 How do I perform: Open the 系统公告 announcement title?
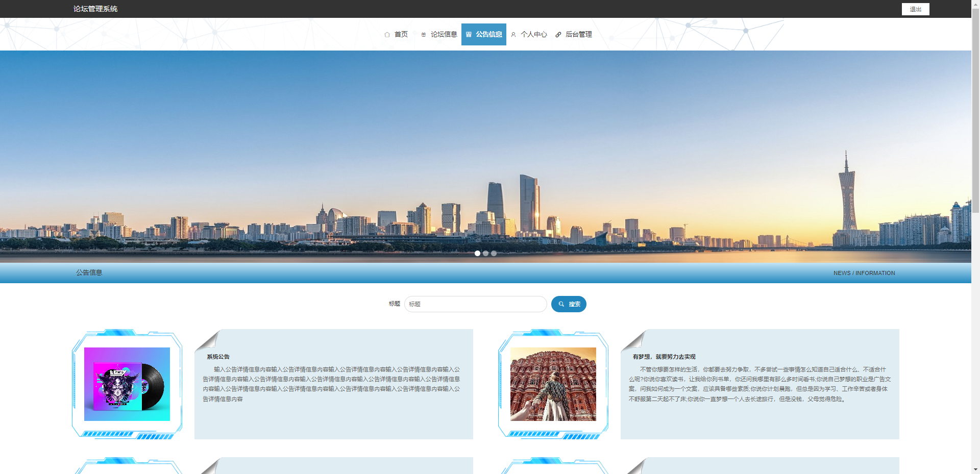[218, 357]
